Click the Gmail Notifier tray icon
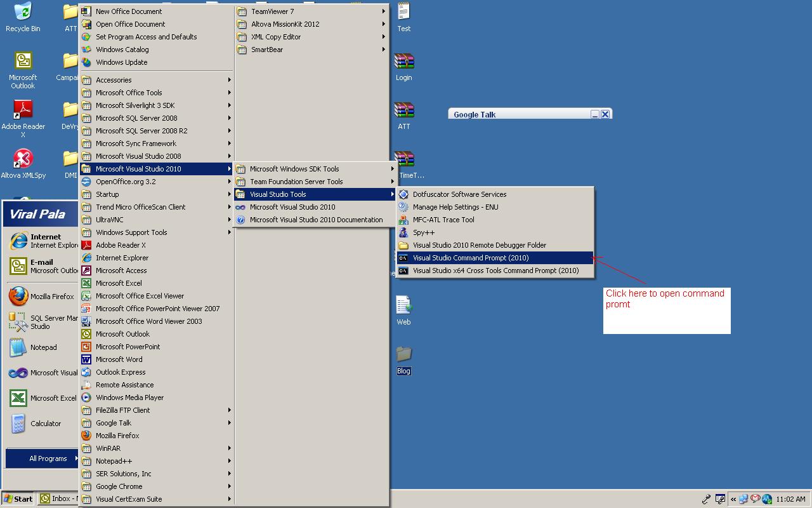This screenshot has width=812, height=508. (755, 499)
